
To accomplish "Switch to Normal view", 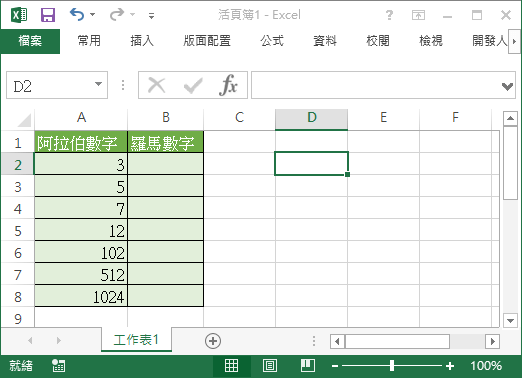I will click(x=231, y=366).
